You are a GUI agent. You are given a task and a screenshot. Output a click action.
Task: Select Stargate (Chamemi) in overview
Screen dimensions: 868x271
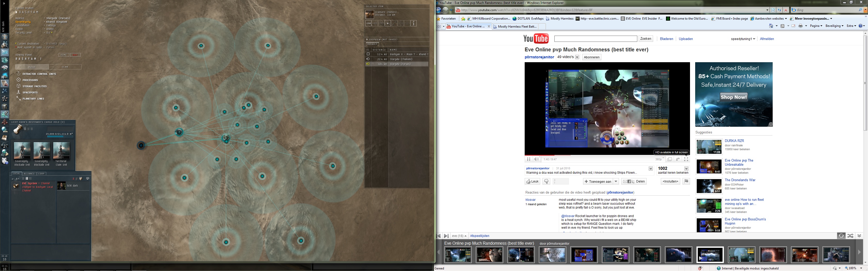397,59
